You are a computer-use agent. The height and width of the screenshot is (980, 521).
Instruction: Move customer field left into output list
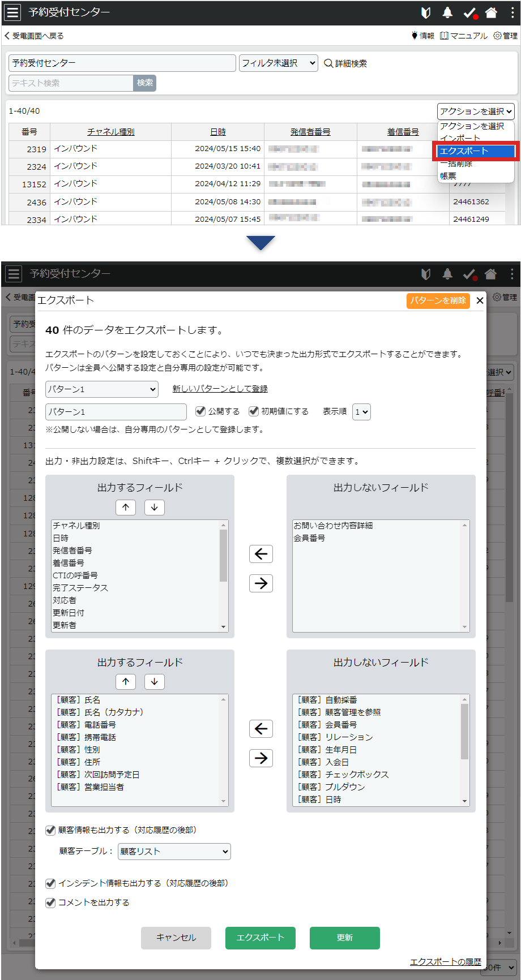point(261,729)
